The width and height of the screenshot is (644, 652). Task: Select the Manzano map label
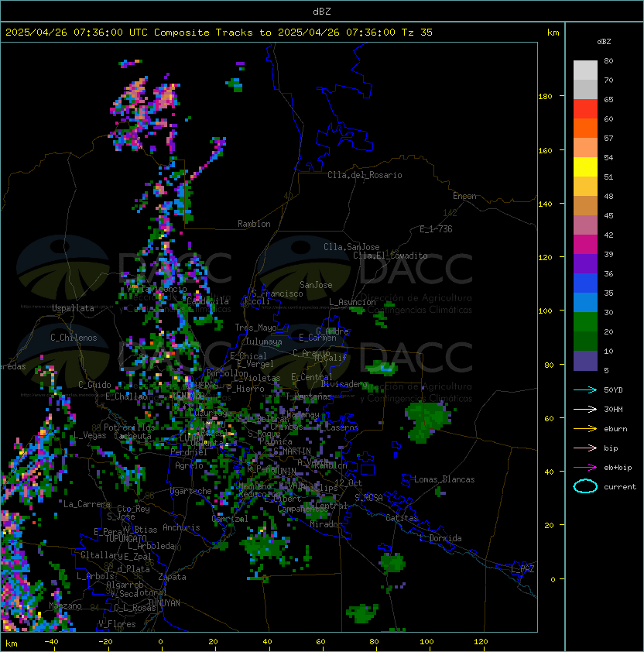pyautogui.click(x=65, y=606)
